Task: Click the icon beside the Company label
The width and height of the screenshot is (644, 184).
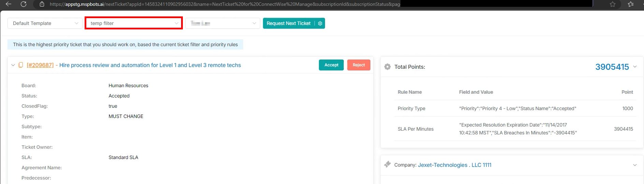Action: pos(387,165)
